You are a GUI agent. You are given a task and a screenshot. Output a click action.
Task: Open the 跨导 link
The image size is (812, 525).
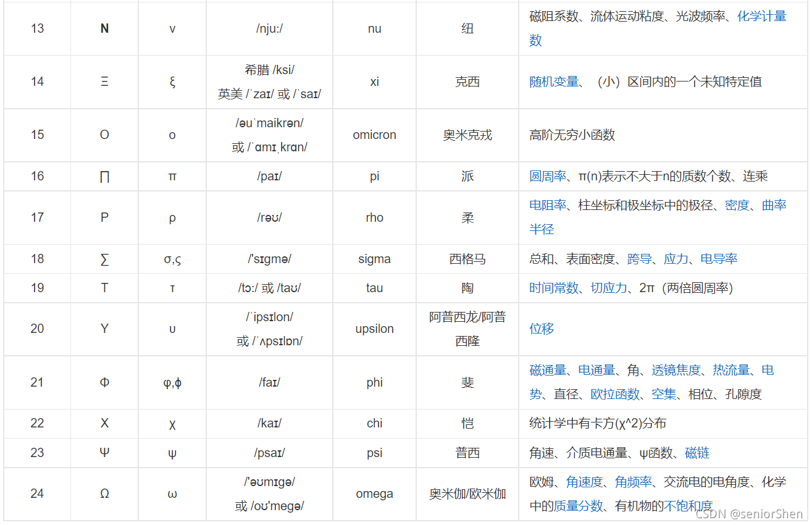(639, 259)
